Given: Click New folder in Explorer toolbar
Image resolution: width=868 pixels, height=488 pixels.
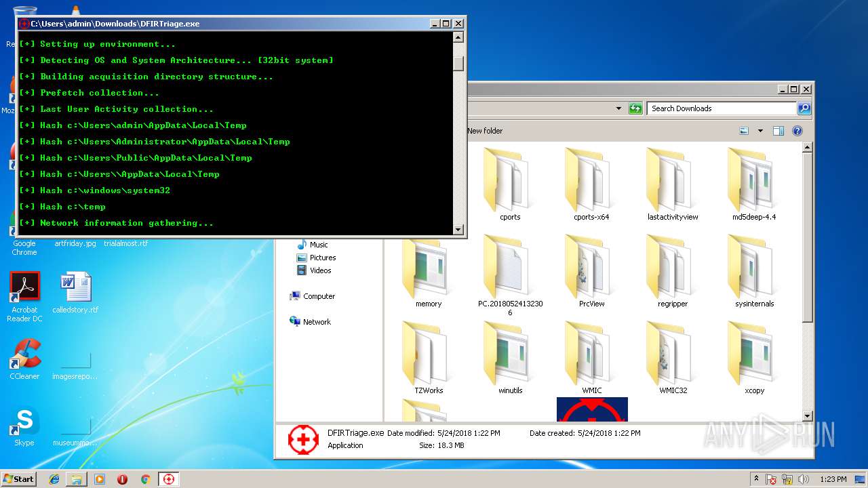Looking at the screenshot, I should (485, 131).
